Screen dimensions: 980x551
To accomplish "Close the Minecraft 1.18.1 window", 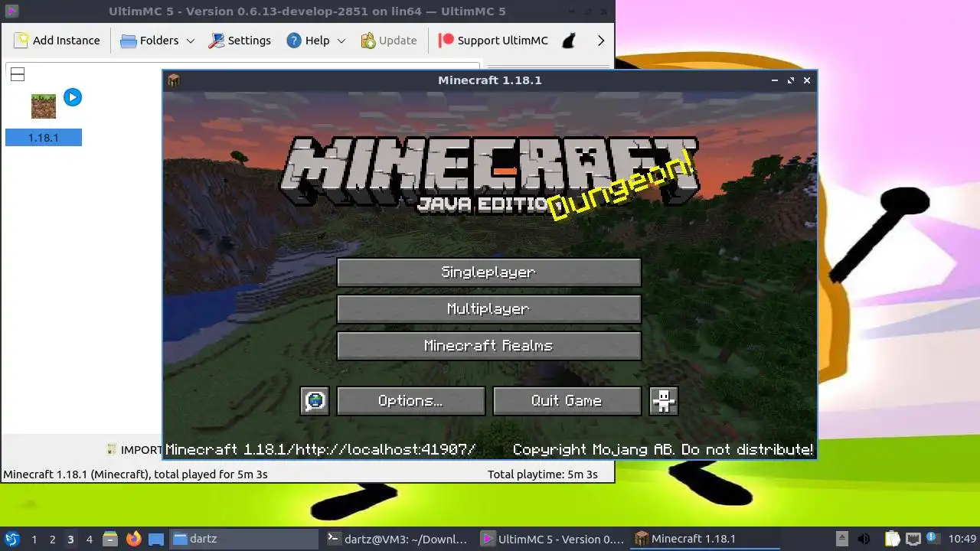I will tap(807, 80).
